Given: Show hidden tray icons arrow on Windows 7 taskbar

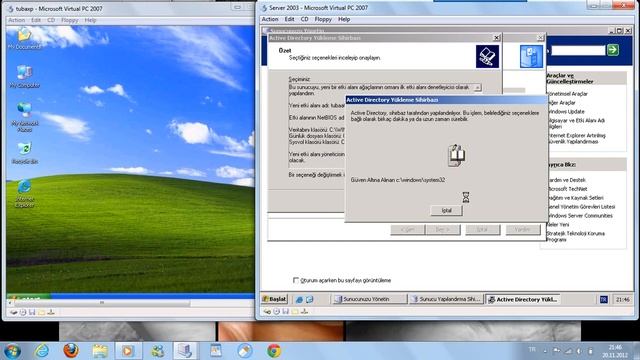Looking at the screenshot, I should 544,351.
